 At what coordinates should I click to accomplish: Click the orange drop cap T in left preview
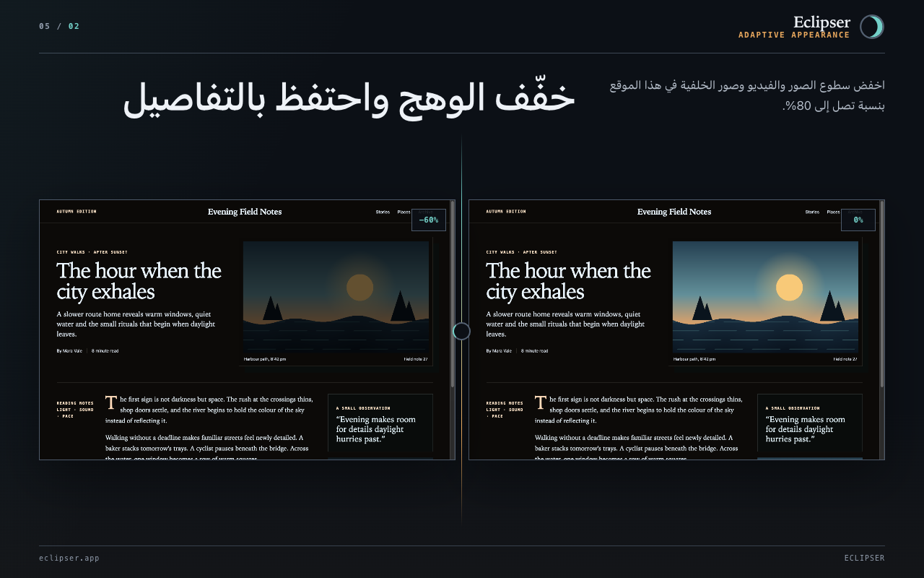point(111,403)
